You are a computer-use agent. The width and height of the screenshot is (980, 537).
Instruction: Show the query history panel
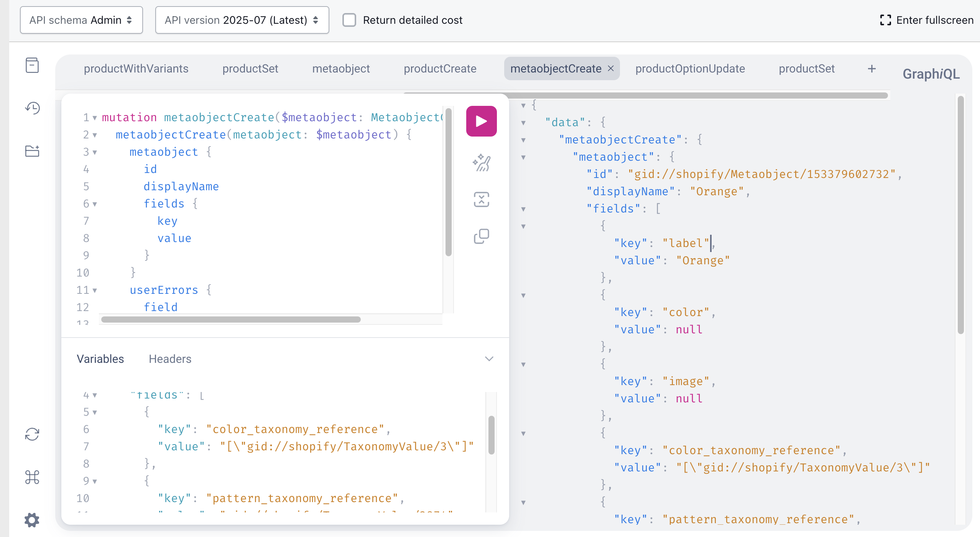(32, 108)
